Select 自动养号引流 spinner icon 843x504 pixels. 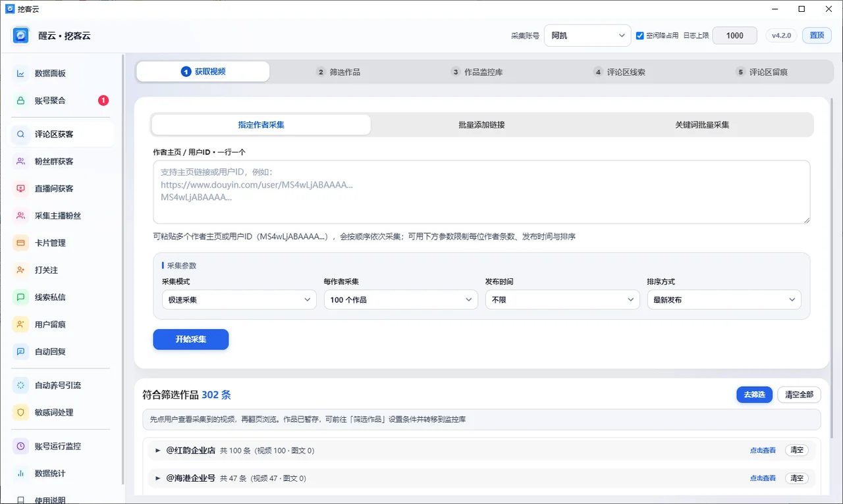coord(21,386)
